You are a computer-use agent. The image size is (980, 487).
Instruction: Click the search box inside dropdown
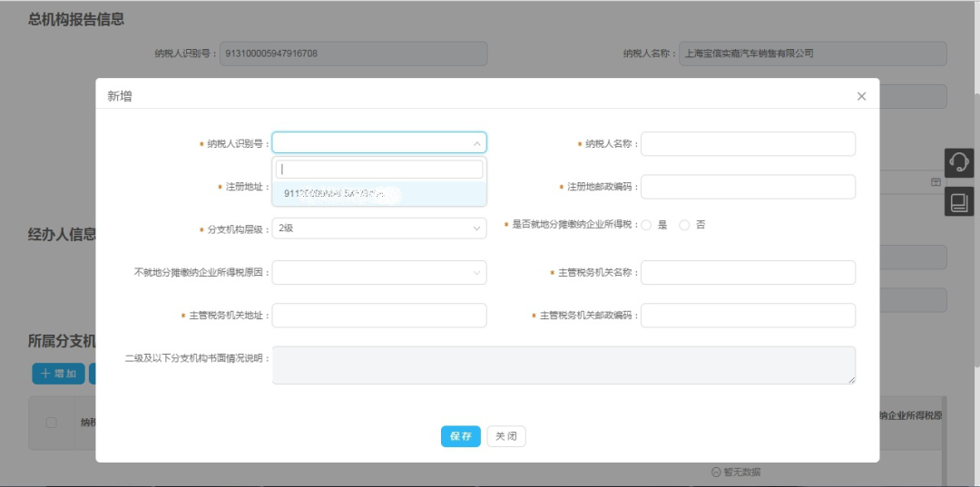tap(378, 169)
